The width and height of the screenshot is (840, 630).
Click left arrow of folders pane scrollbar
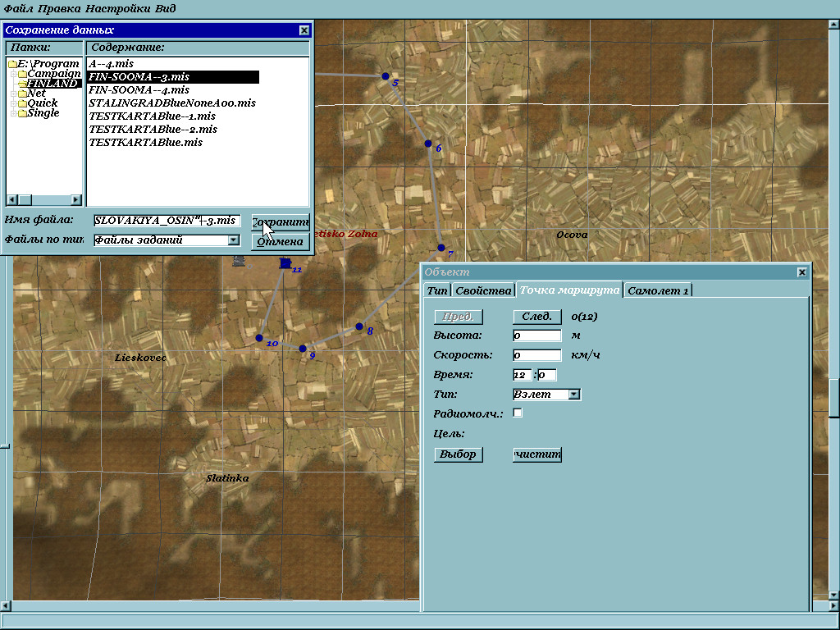pyautogui.click(x=11, y=200)
